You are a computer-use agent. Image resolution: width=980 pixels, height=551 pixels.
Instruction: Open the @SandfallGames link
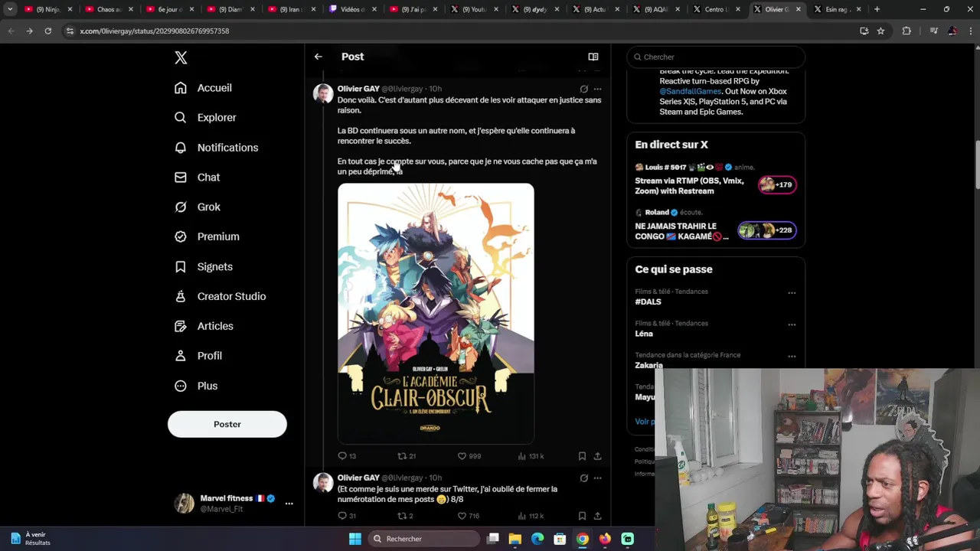pos(690,92)
